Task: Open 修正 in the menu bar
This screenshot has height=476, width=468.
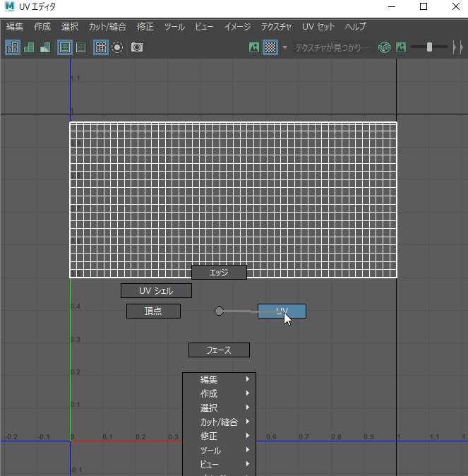Action: coord(145,27)
